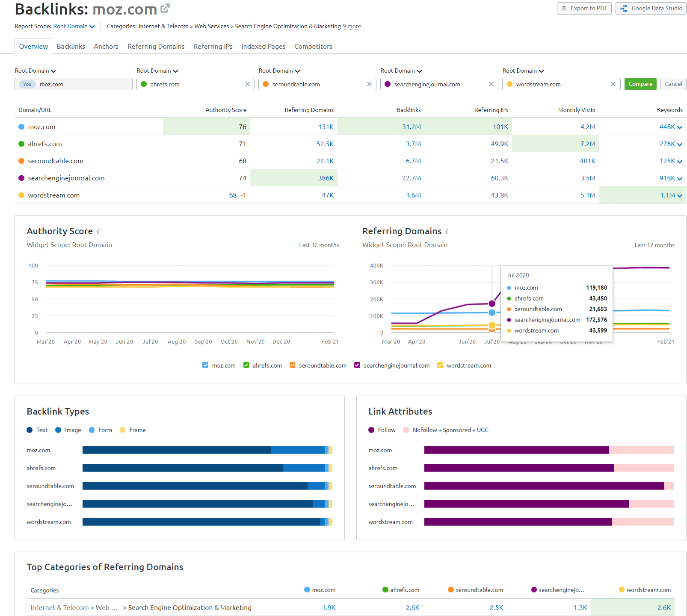Sort table by Monthly Visits column
This screenshot has width=687, height=616.
[x=577, y=110]
